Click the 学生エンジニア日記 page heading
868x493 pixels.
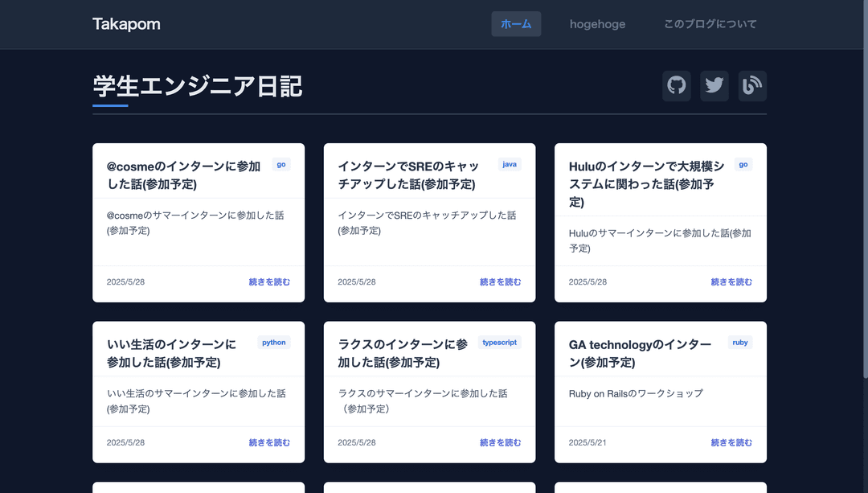(198, 86)
